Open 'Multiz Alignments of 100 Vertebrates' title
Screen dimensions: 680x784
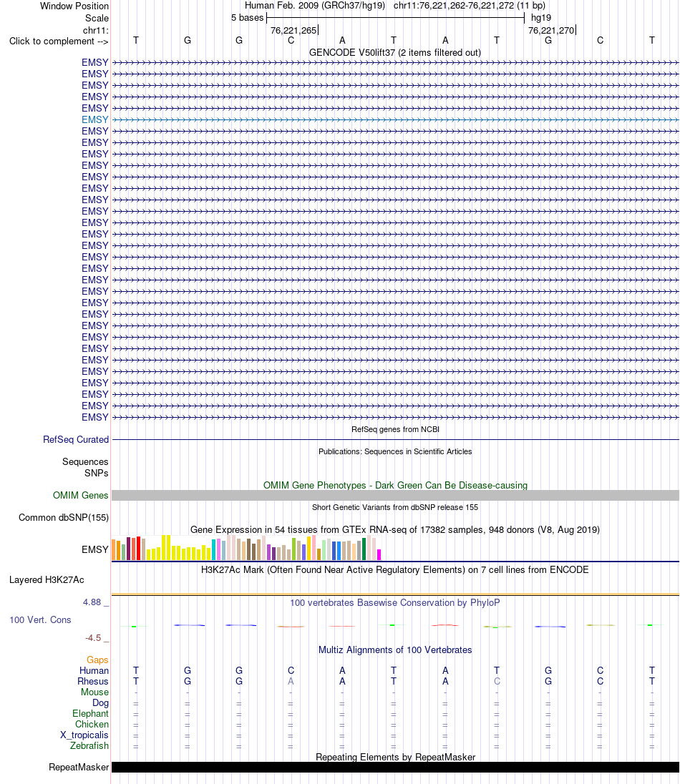pyautogui.click(x=395, y=650)
